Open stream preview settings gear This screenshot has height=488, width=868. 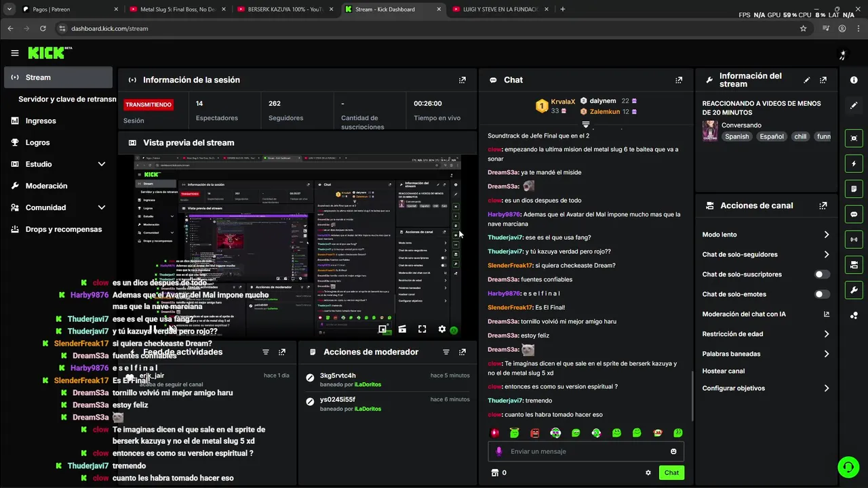point(442,329)
